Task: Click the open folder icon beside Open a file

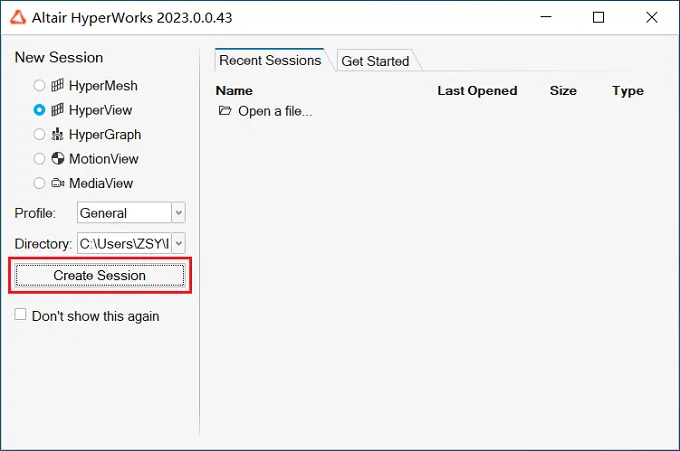Action: point(225,111)
